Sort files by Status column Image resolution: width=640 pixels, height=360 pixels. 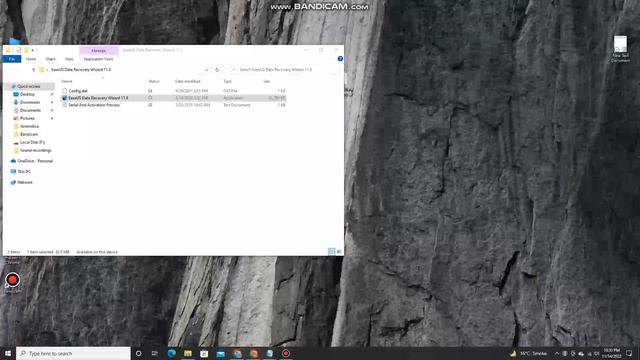[154, 81]
